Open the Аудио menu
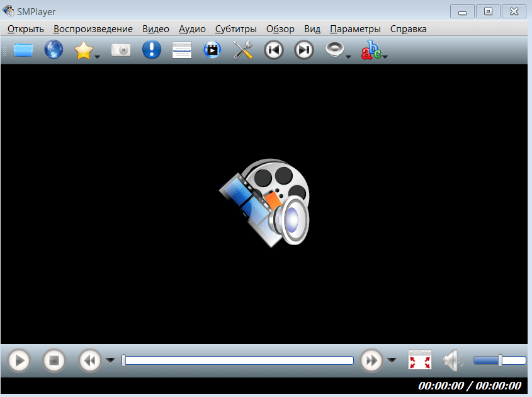The height and width of the screenshot is (397, 532). coord(192,29)
